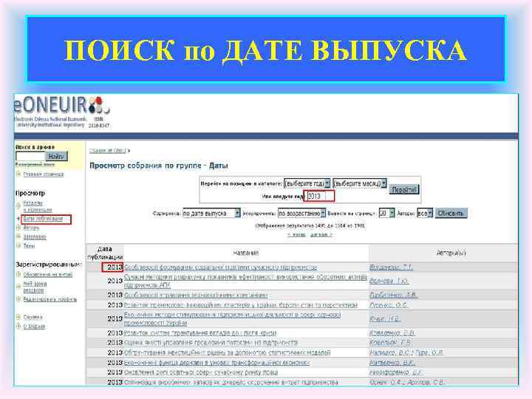Image resolution: width=532 pixels, height=399 pixels.
Task: Open the title link ending підприємств АПК
Action: tap(245, 281)
